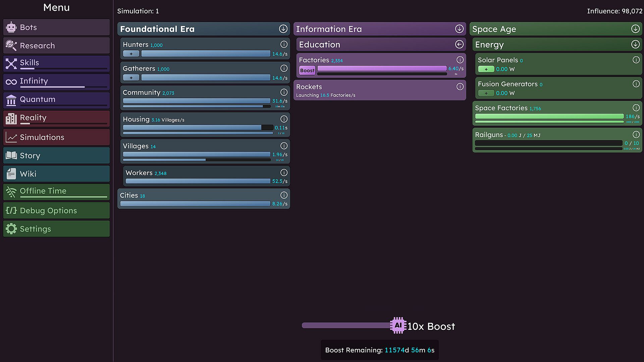
Task: Click the 10x Boost slider track
Action: click(x=345, y=325)
